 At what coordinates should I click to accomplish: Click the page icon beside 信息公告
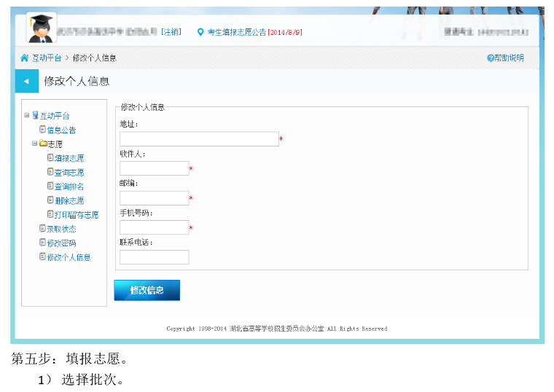42,130
